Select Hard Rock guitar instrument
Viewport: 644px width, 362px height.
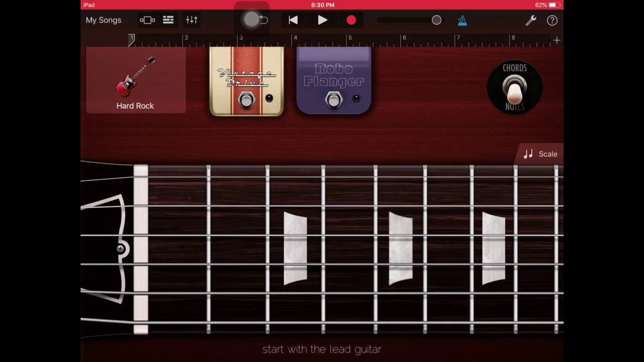coord(135,80)
